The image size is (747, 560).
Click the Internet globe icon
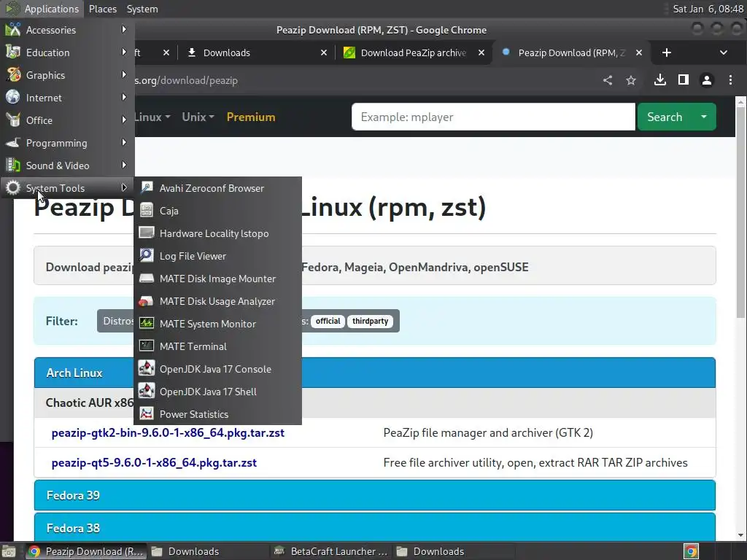[13, 97]
